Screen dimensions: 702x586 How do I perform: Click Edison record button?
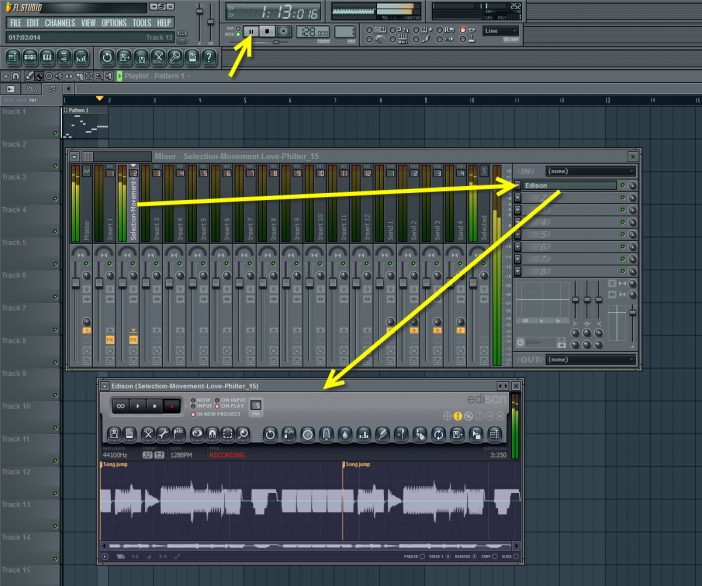click(x=171, y=406)
